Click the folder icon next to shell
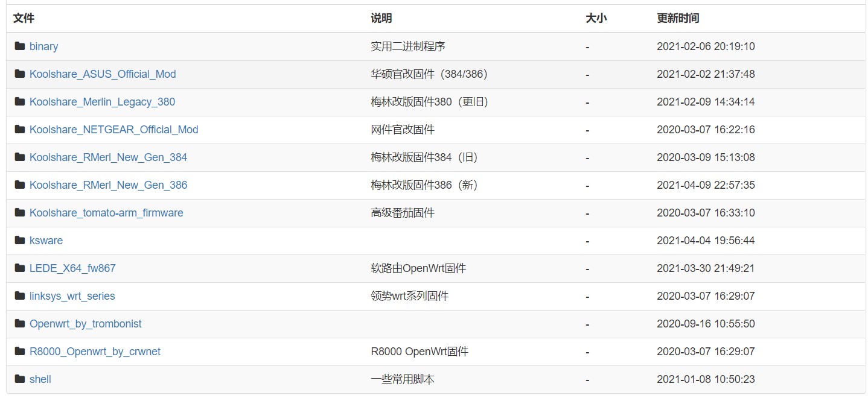Image resolution: width=868 pixels, height=398 pixels. pos(20,379)
